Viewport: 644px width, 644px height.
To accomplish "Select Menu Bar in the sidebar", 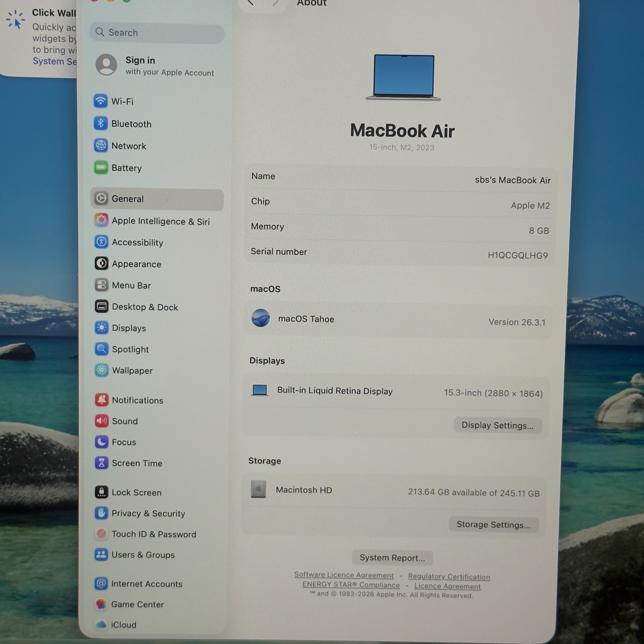I will (157, 285).
